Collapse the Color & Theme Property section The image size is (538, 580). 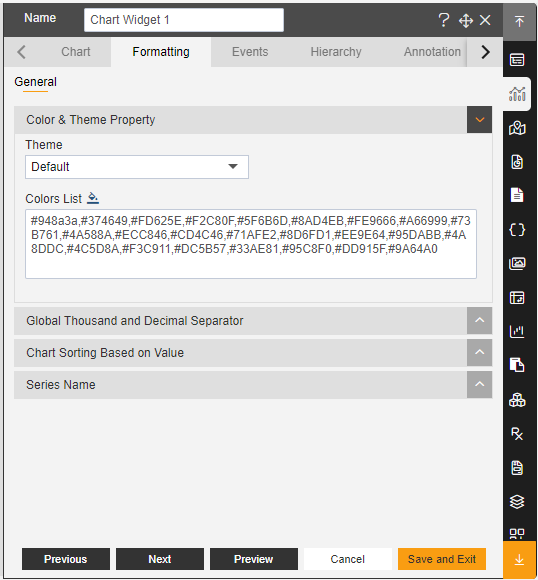479,119
